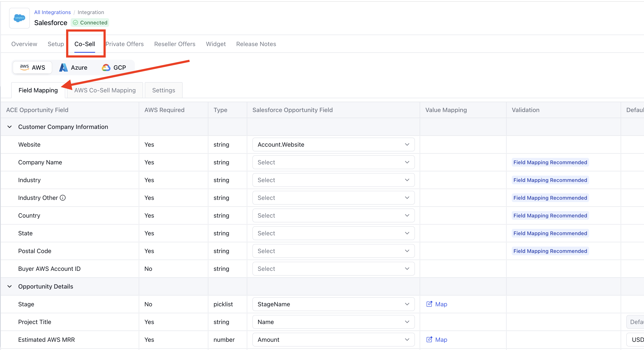Click the Map edit icon for Stage
This screenshot has height=350, width=644.
pos(429,304)
